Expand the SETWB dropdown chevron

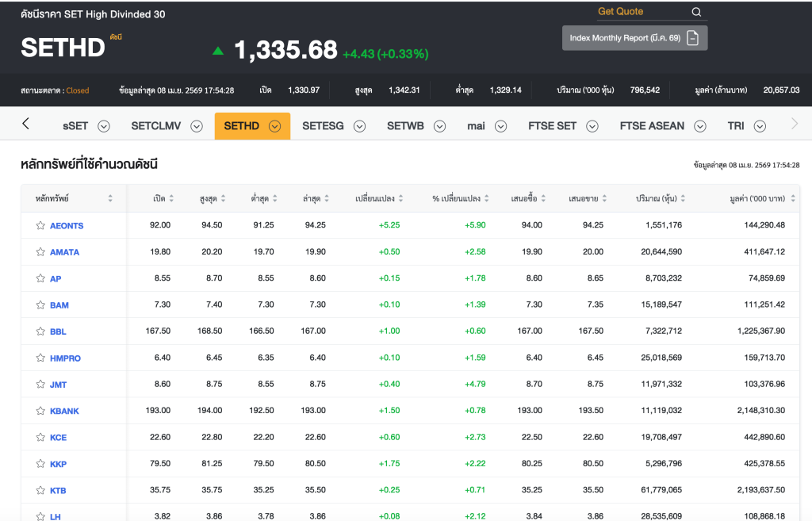coord(439,126)
